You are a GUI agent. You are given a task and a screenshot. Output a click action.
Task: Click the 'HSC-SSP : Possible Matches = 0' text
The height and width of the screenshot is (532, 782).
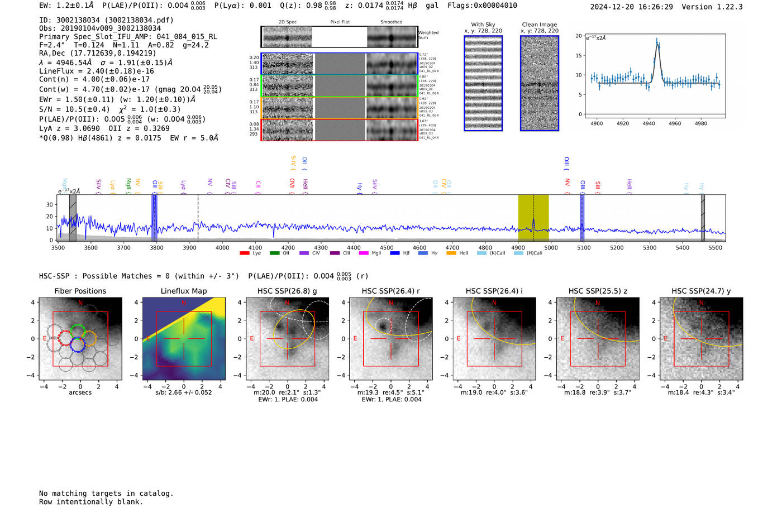104,276
